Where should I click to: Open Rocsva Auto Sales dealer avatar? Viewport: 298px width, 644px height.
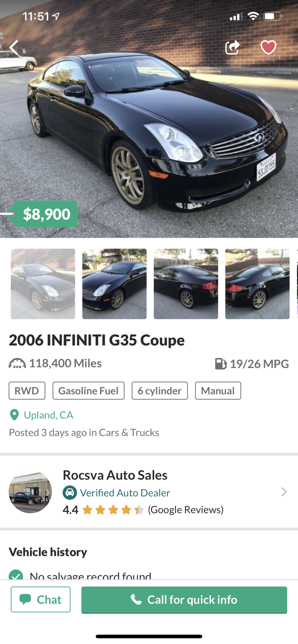point(30,492)
